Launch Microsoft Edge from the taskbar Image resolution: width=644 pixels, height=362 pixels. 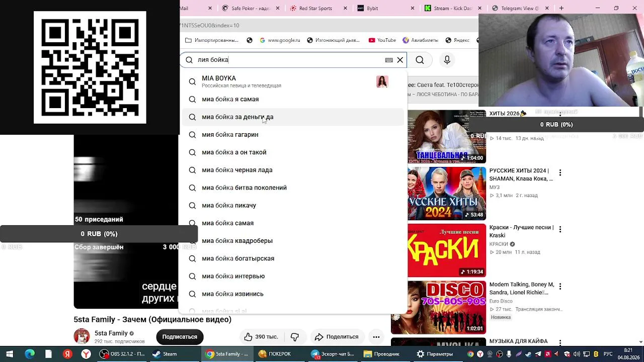click(30, 354)
